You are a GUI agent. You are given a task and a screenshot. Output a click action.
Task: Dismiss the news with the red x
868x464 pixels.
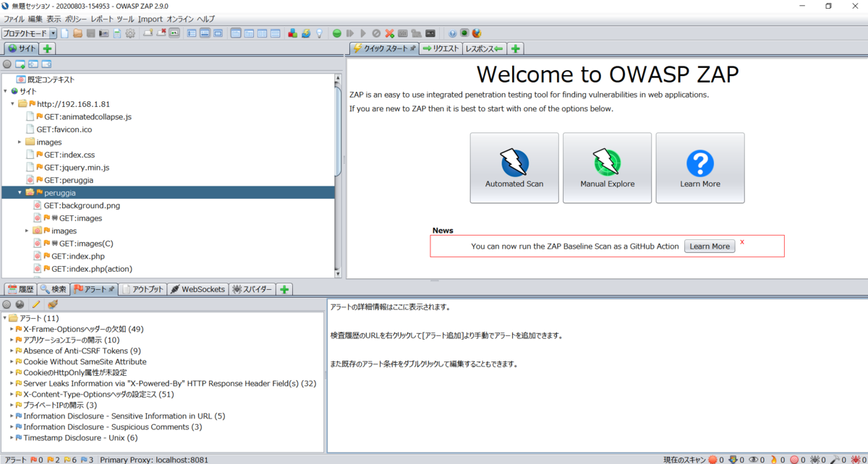[742, 242]
